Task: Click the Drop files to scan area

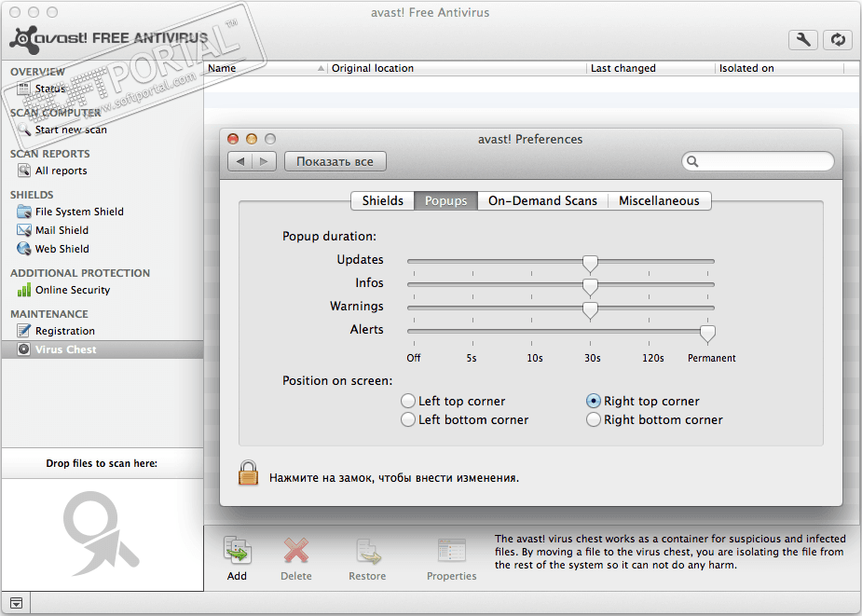Action: [x=102, y=534]
